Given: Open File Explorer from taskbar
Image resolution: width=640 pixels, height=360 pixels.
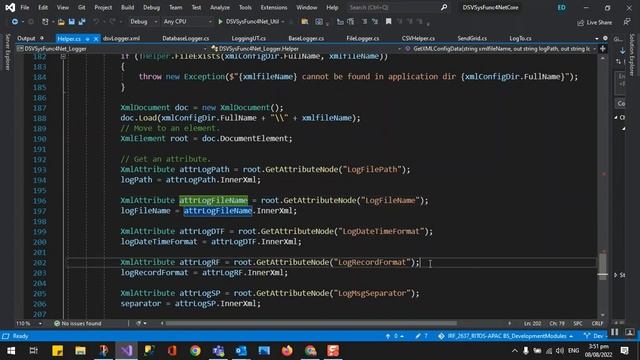Looking at the screenshot, I should click(x=80, y=351).
